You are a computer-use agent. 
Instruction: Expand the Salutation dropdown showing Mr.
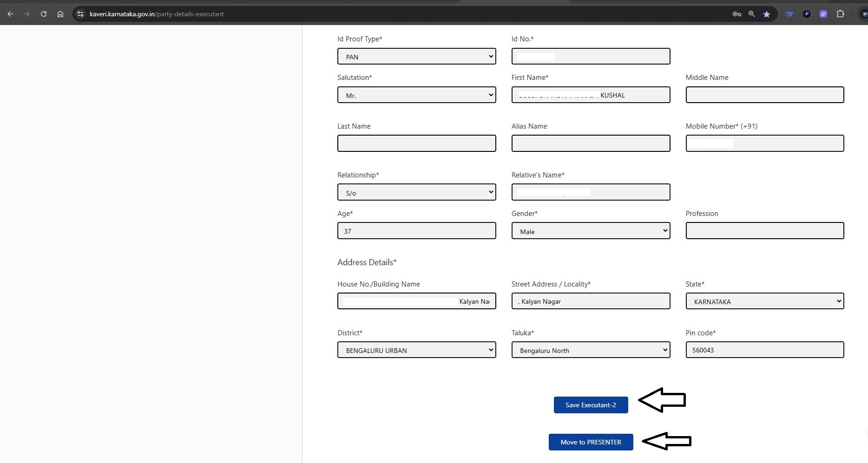416,95
